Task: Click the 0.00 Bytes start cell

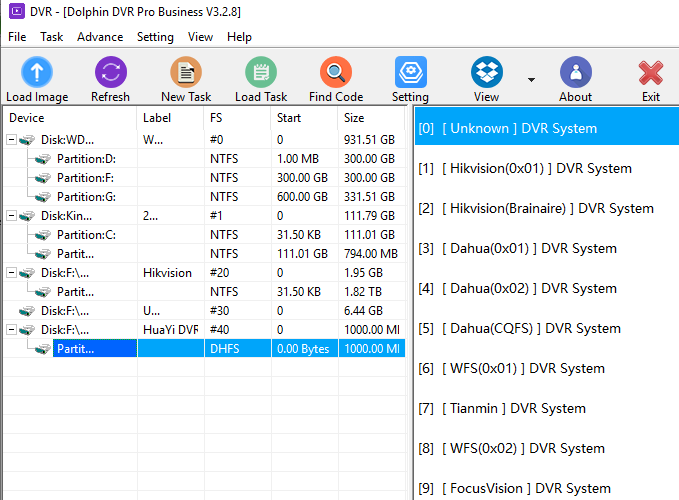Action: [x=303, y=349]
